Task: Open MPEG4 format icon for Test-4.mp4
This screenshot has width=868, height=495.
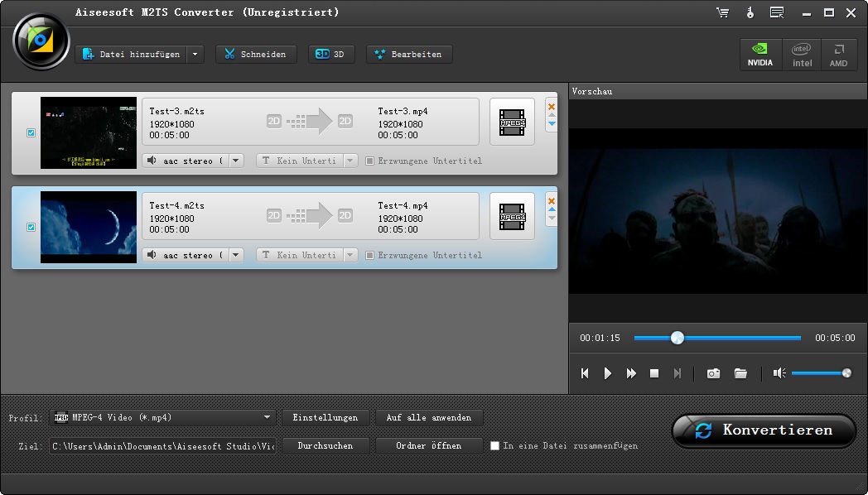Action: click(512, 216)
